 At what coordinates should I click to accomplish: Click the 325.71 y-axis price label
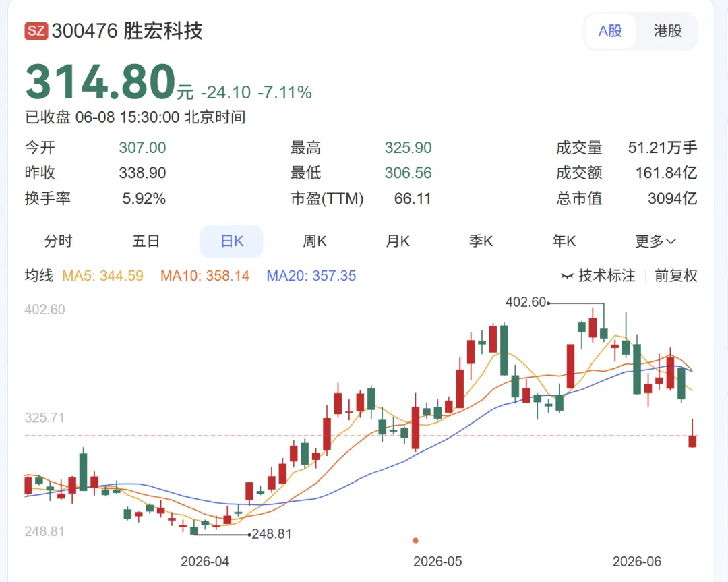tap(44, 417)
